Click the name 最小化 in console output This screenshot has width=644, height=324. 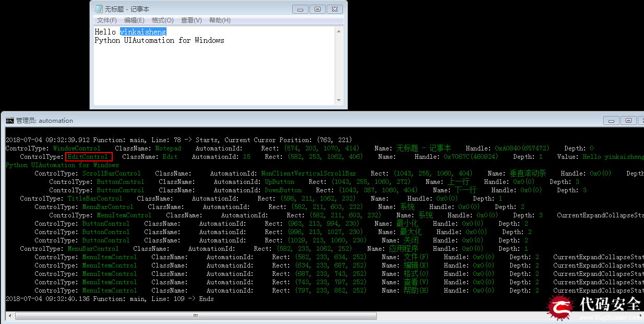(x=408, y=224)
